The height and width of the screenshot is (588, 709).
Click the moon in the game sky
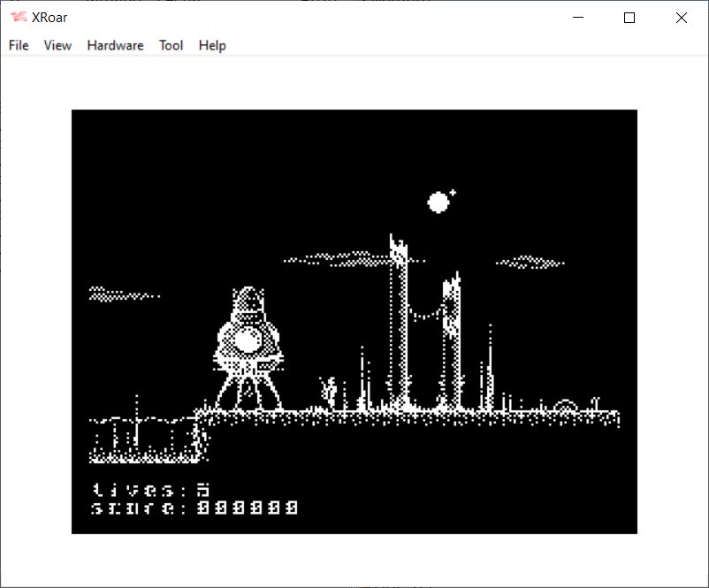[x=438, y=202]
